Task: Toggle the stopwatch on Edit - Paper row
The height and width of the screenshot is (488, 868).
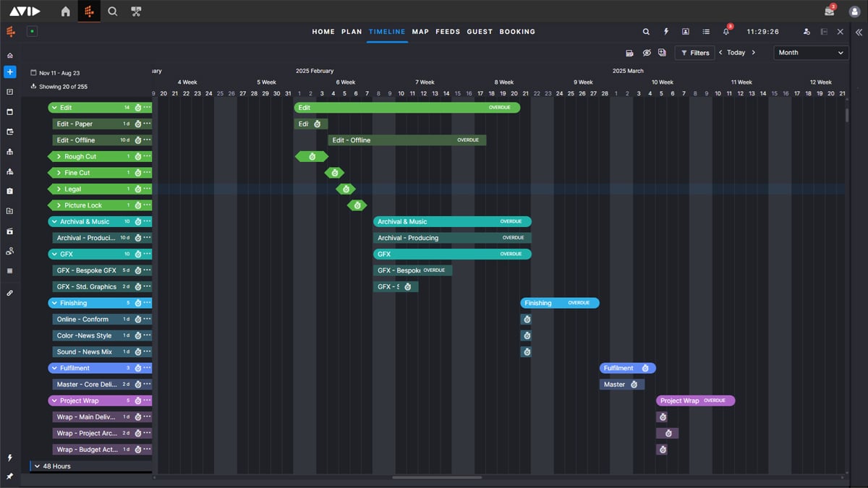Action: coord(137,124)
